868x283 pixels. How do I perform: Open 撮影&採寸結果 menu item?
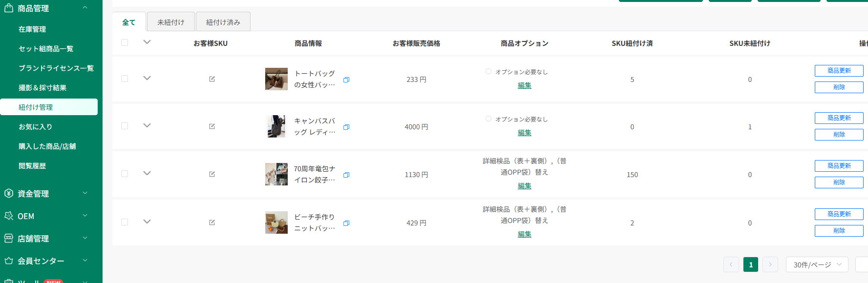pos(42,88)
